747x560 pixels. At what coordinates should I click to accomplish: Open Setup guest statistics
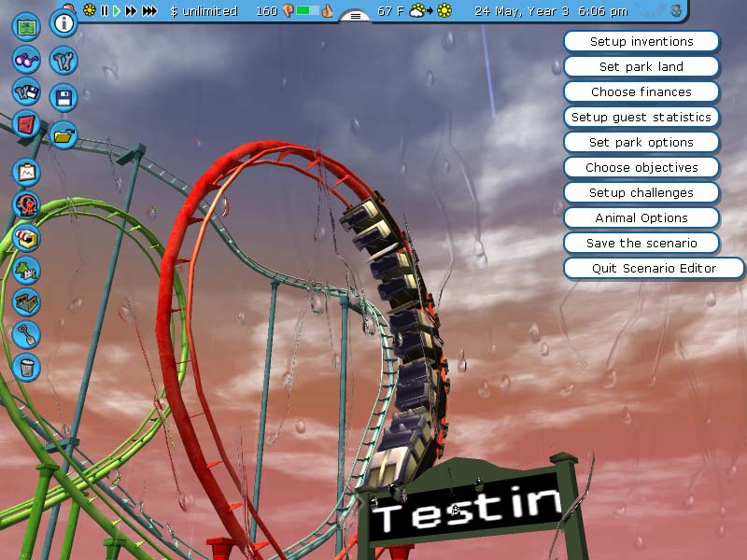641,118
